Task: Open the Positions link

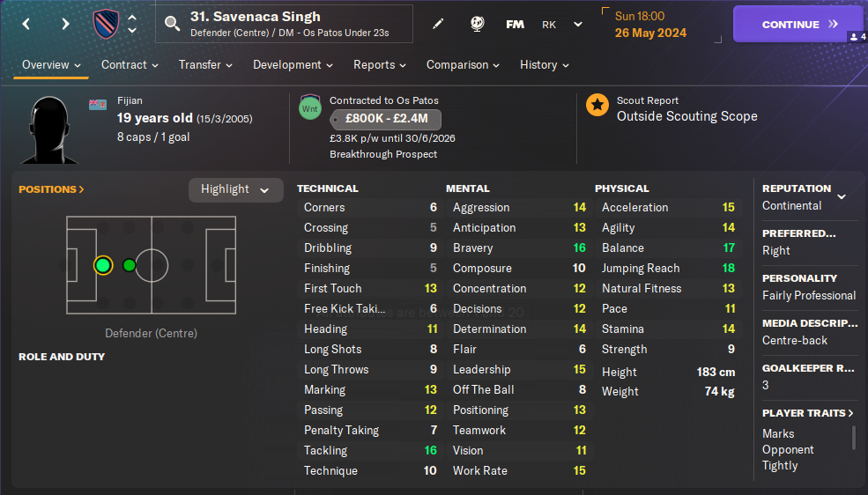Action: [x=51, y=189]
